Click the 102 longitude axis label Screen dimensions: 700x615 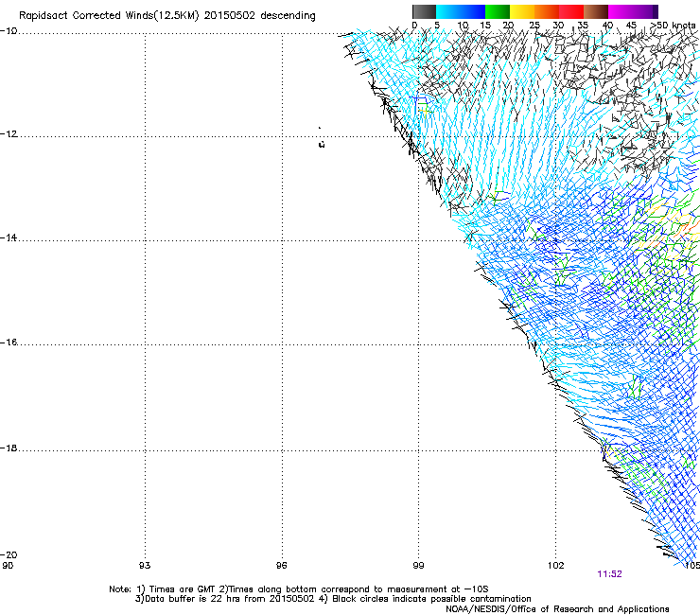556,566
